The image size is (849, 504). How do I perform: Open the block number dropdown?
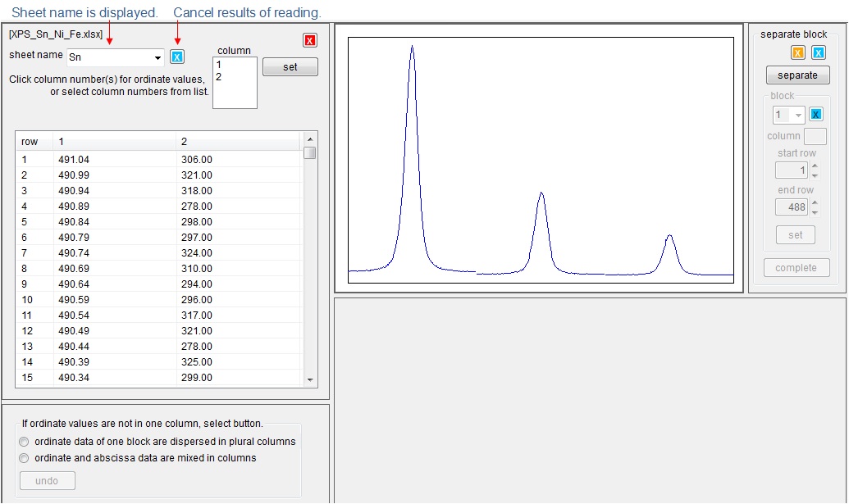pos(798,116)
